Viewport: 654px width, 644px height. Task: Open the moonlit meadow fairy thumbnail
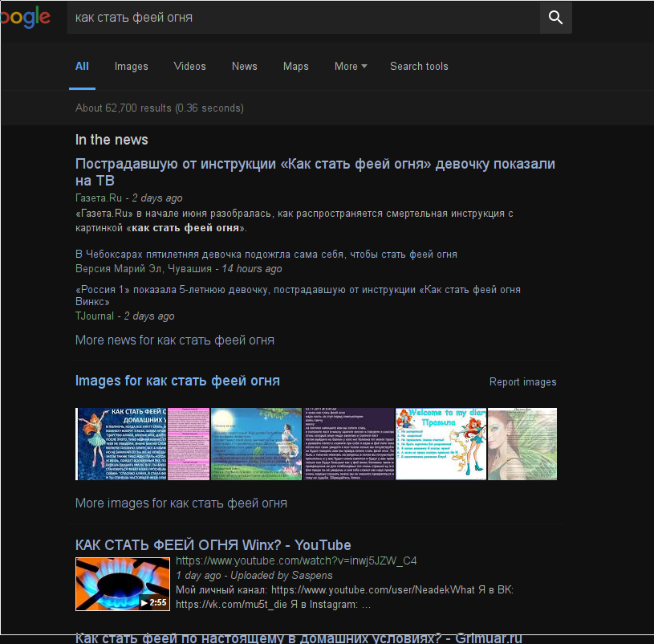pyautogui.click(x=256, y=444)
